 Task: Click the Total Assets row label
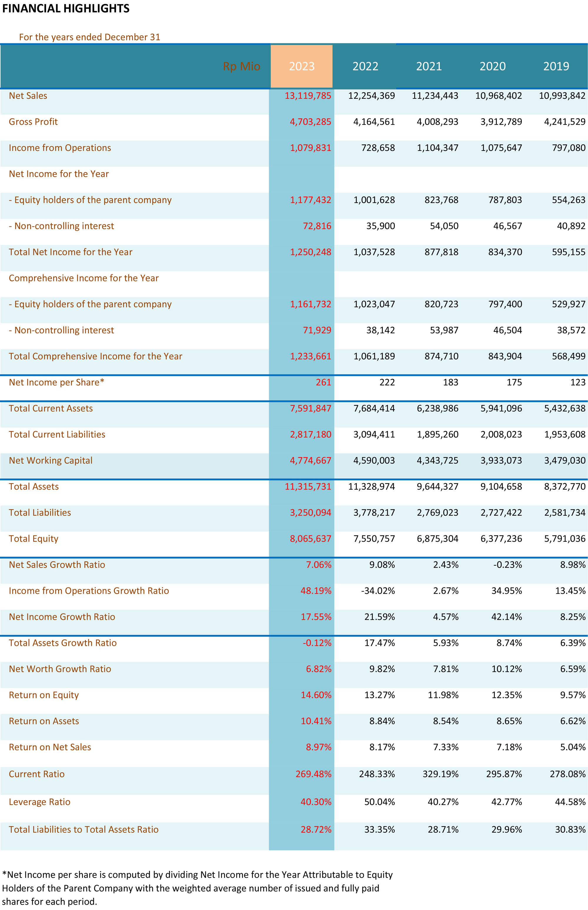pos(34,486)
